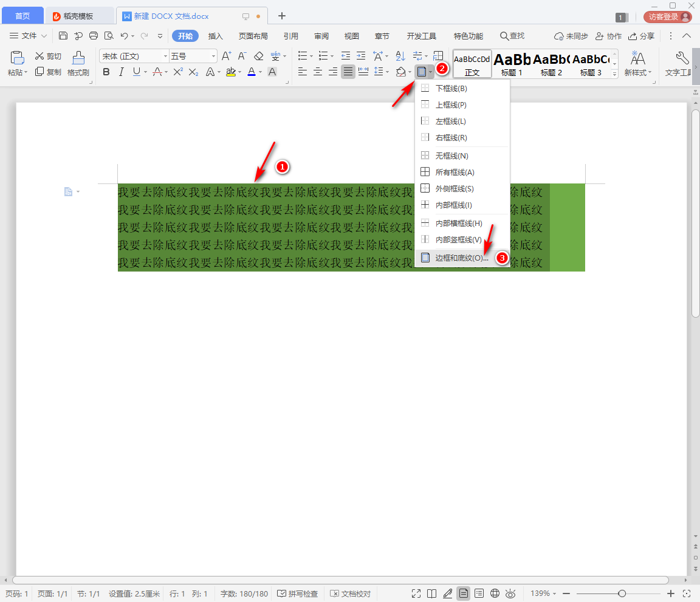Open the 文件 file menu button

[x=28, y=36]
